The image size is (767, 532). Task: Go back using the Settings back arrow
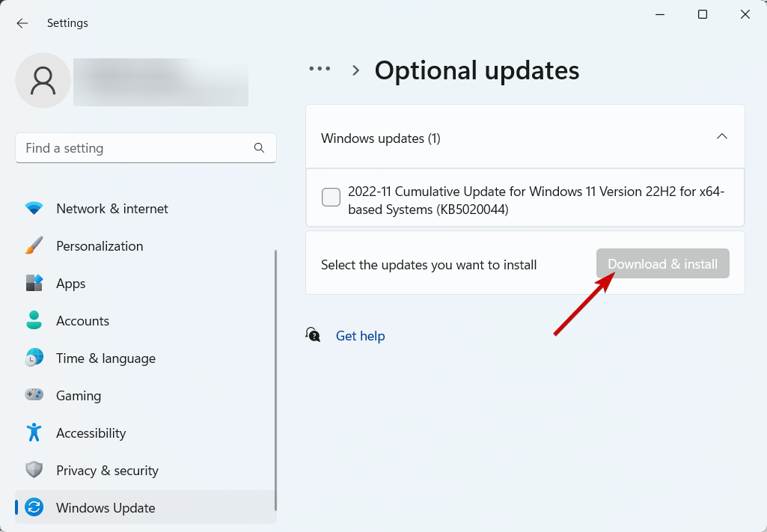pos(22,23)
